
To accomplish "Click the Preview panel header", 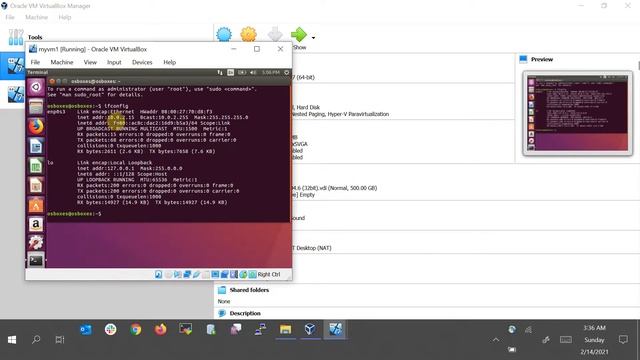I will pos(542,59).
